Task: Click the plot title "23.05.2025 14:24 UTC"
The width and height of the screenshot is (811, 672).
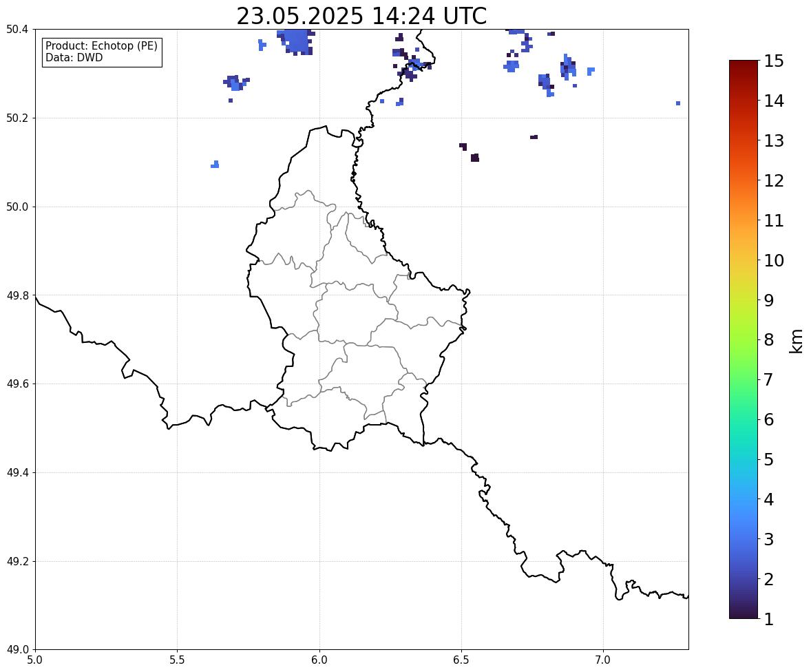Action: tap(361, 16)
